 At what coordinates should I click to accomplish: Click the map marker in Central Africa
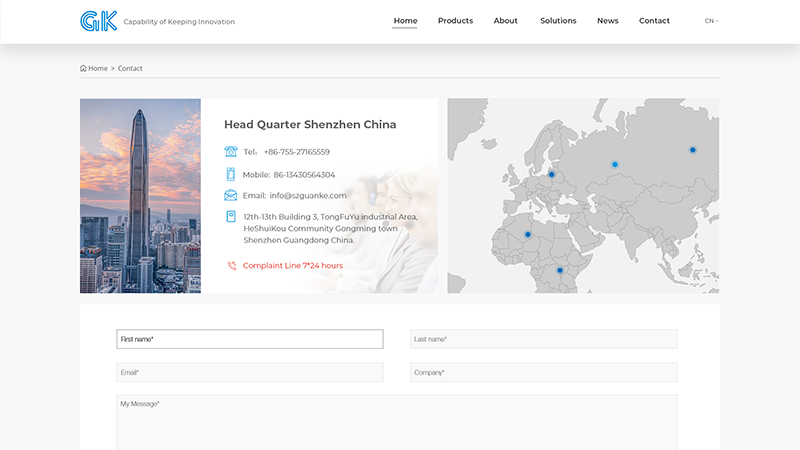pyautogui.click(x=560, y=270)
